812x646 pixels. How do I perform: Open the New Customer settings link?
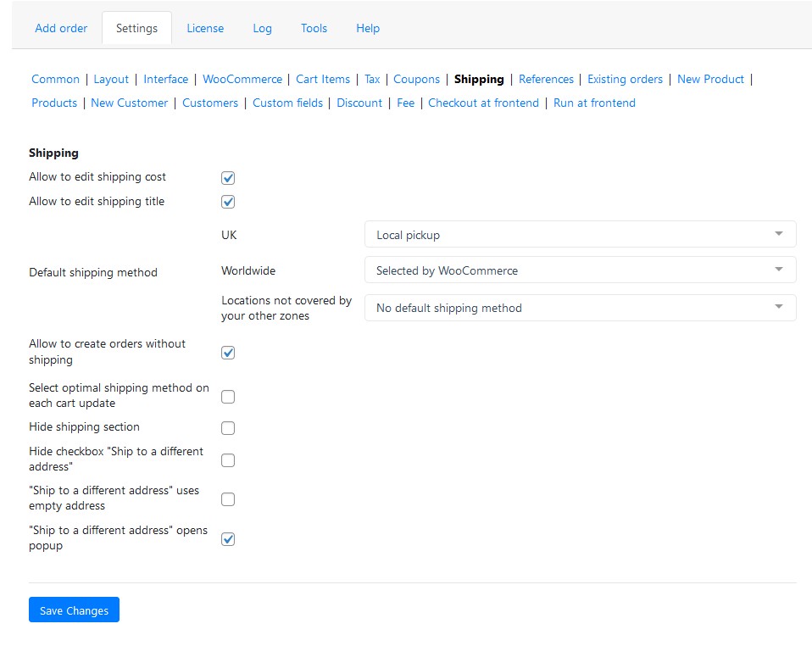[130, 103]
